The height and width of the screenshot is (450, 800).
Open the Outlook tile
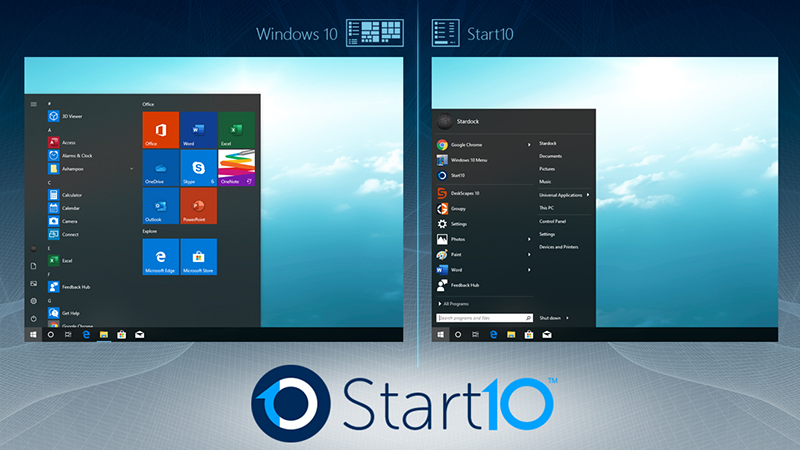tap(161, 206)
